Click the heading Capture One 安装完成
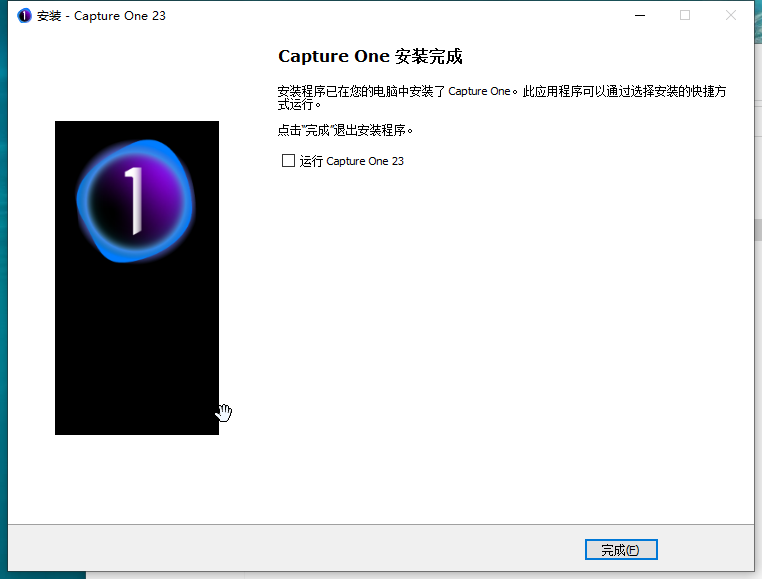 point(370,56)
